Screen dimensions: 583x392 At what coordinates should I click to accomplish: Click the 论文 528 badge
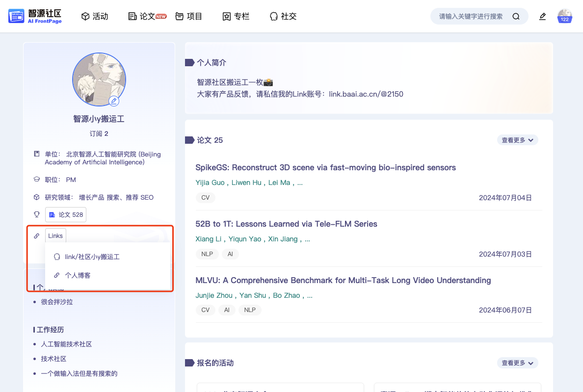(x=66, y=215)
